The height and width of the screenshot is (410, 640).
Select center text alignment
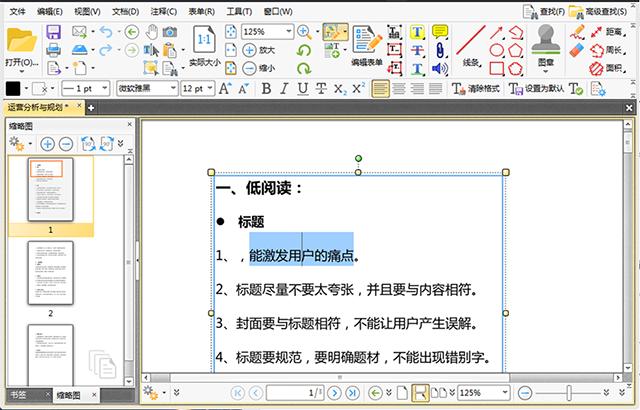(399, 88)
